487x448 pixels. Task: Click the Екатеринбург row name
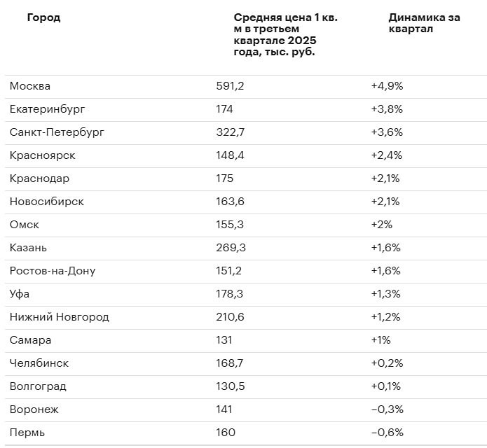click(48, 109)
